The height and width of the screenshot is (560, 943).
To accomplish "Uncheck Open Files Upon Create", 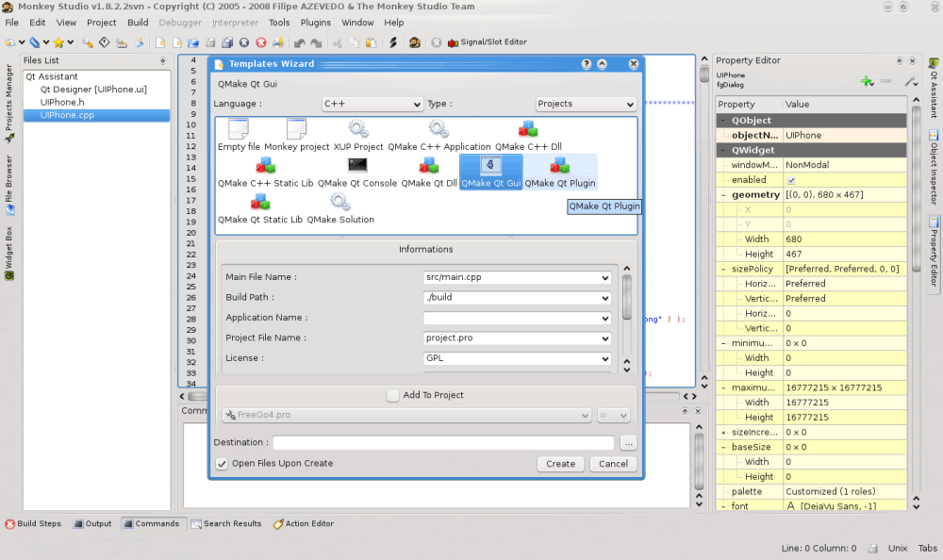I will pos(222,464).
